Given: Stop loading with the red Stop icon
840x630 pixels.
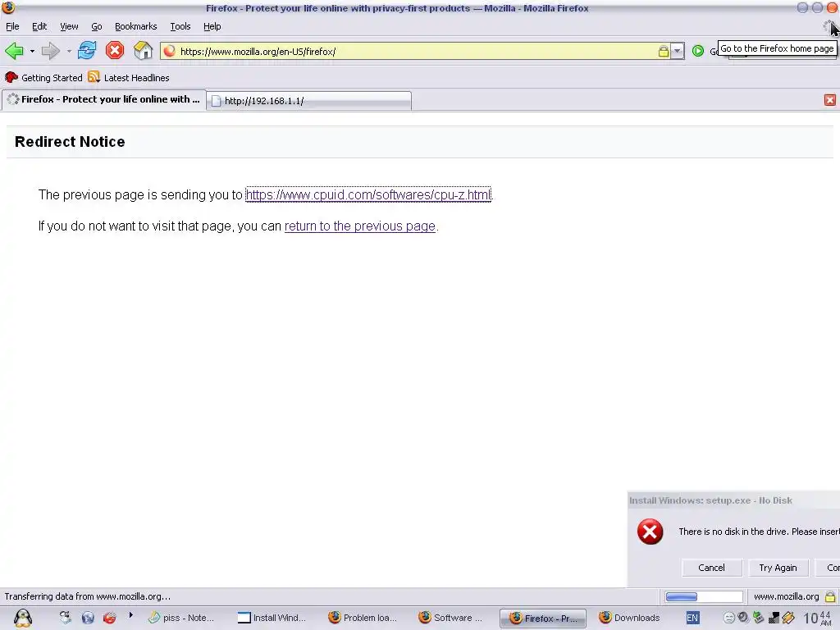Looking at the screenshot, I should click(115, 51).
